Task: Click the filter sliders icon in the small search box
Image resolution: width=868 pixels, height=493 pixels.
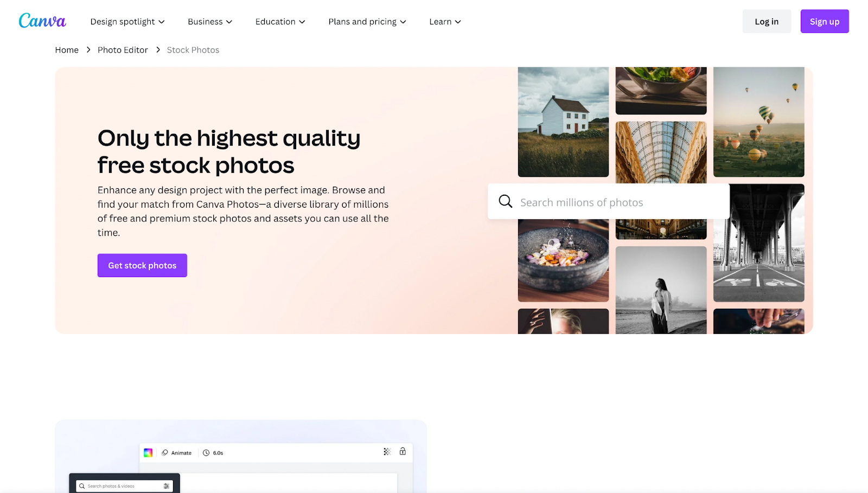Action: pyautogui.click(x=166, y=486)
